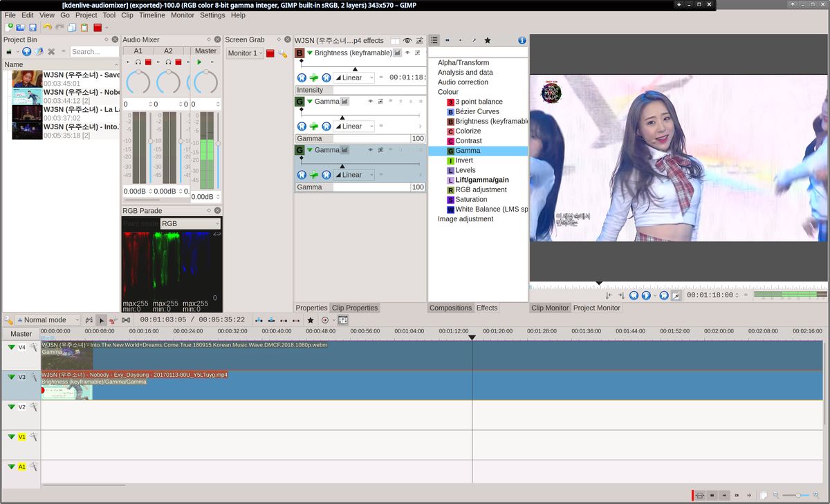The image size is (830, 504).
Task: Click the redo arrow icon
Action: coord(59,28)
